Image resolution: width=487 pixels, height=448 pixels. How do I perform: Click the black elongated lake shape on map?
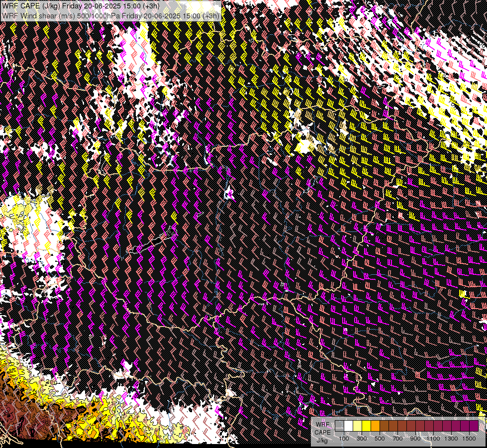(152, 243)
